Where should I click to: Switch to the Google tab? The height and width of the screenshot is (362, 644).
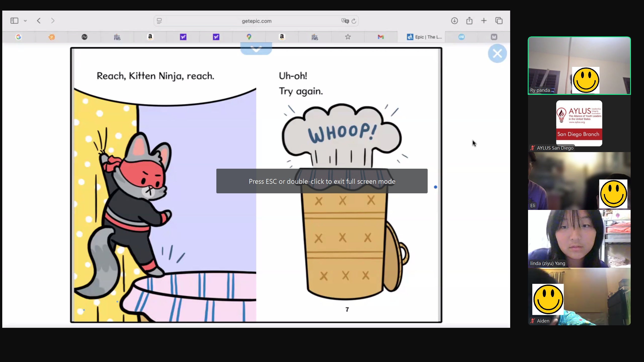(18, 37)
